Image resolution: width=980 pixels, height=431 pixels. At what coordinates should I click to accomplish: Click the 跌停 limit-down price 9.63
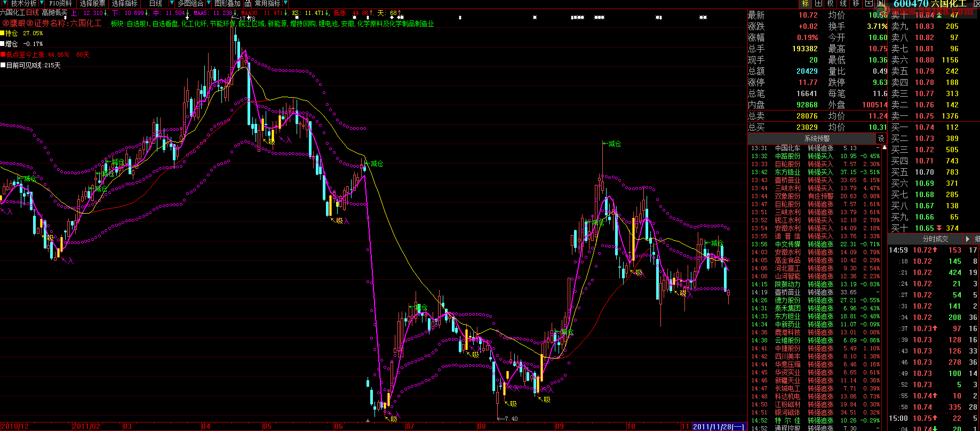point(880,82)
